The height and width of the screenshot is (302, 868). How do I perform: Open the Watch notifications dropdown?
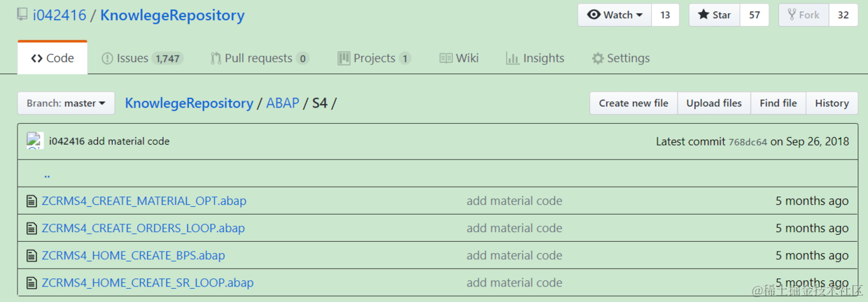click(x=615, y=15)
